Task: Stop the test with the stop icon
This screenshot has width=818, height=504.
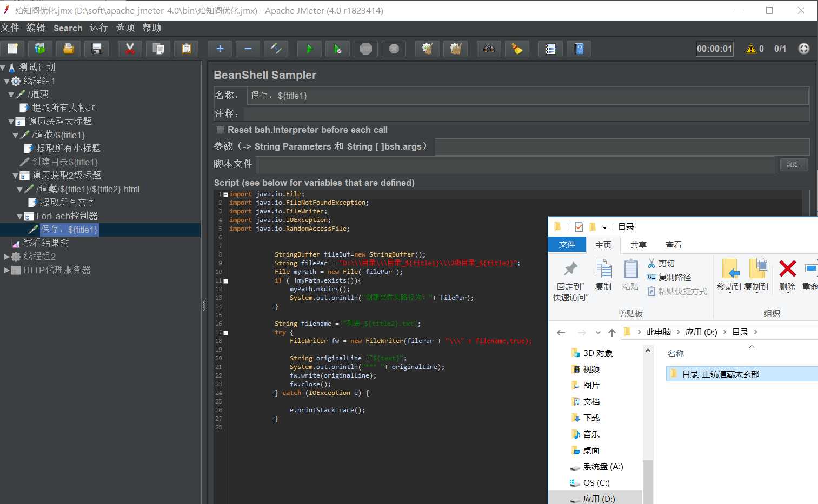Action: pos(366,49)
